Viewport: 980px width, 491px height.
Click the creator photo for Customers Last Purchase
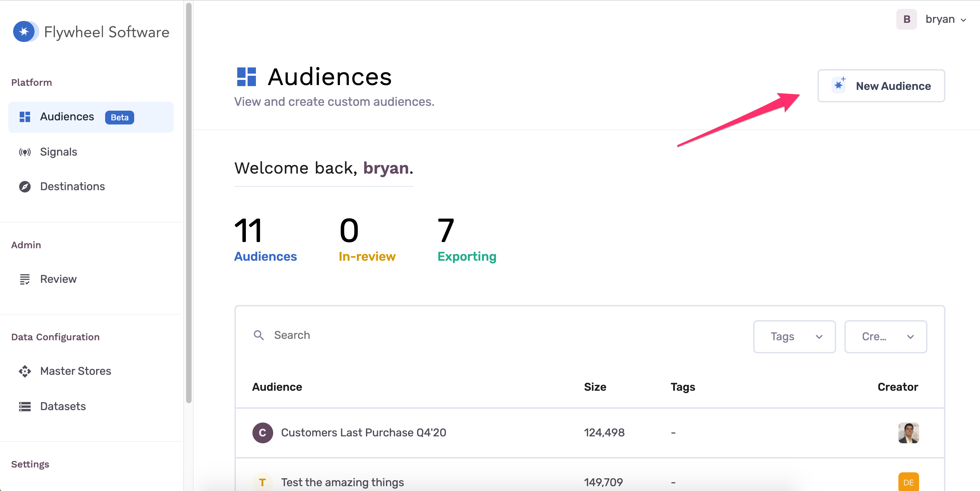(x=908, y=433)
